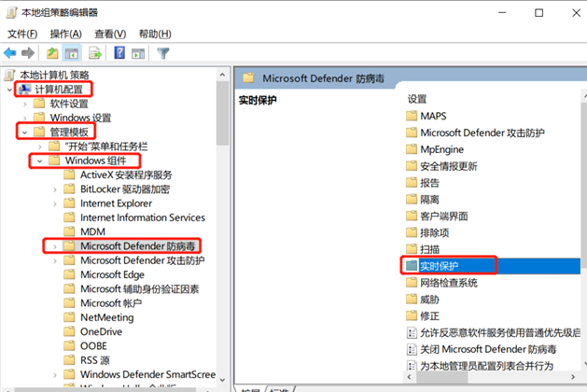Open the 文件(F) menu
The width and height of the screenshot is (587, 392).
click(22, 35)
